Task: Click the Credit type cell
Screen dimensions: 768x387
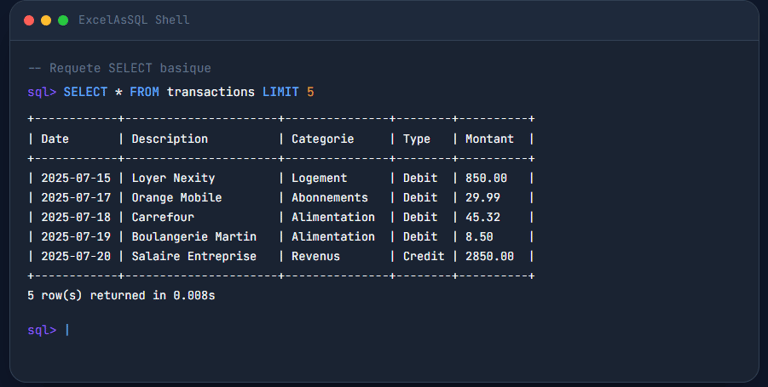Action: (x=424, y=257)
